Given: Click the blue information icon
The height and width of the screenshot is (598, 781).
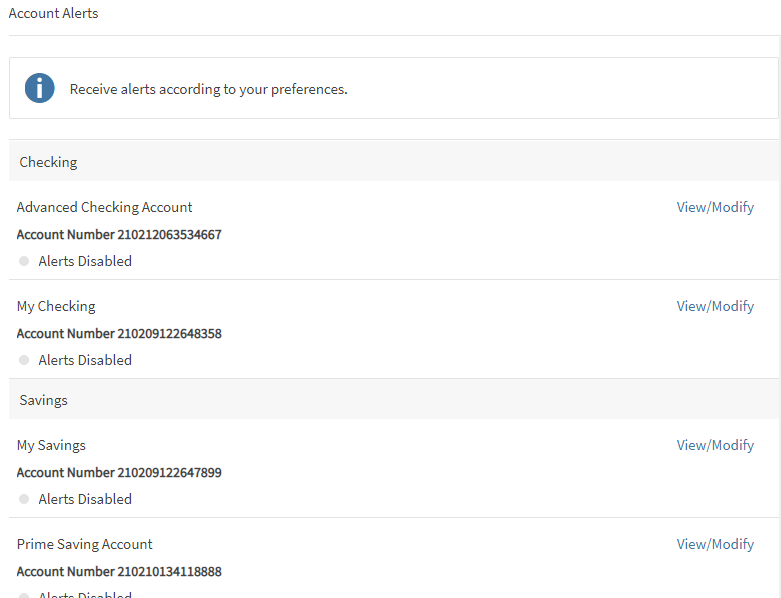Looking at the screenshot, I should pos(40,88).
